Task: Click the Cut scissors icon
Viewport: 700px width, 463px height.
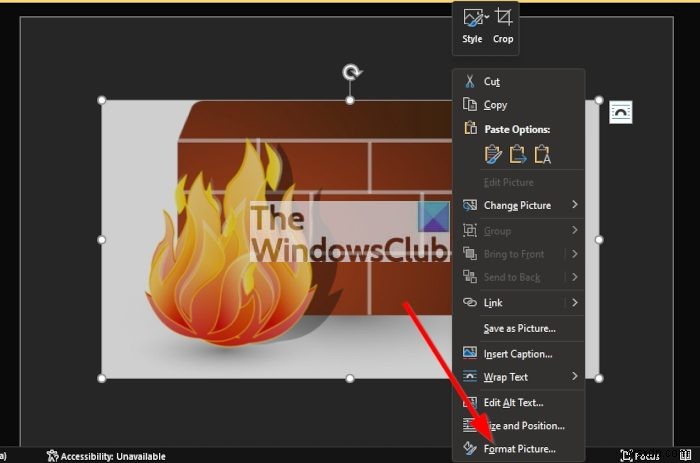Action: pos(470,81)
